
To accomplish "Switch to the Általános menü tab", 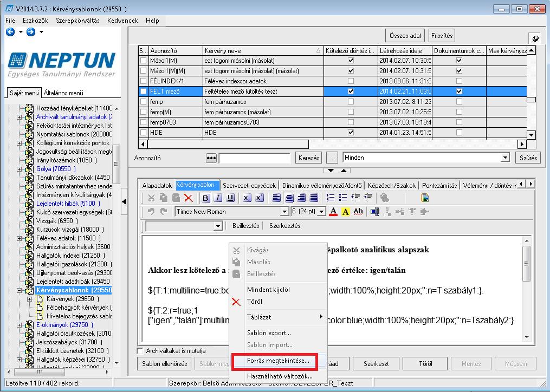I will pos(63,93).
